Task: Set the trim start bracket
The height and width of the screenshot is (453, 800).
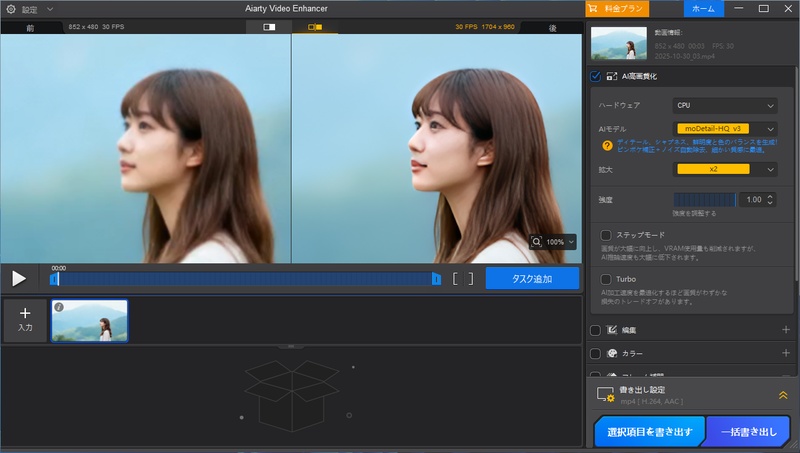Action: point(455,279)
